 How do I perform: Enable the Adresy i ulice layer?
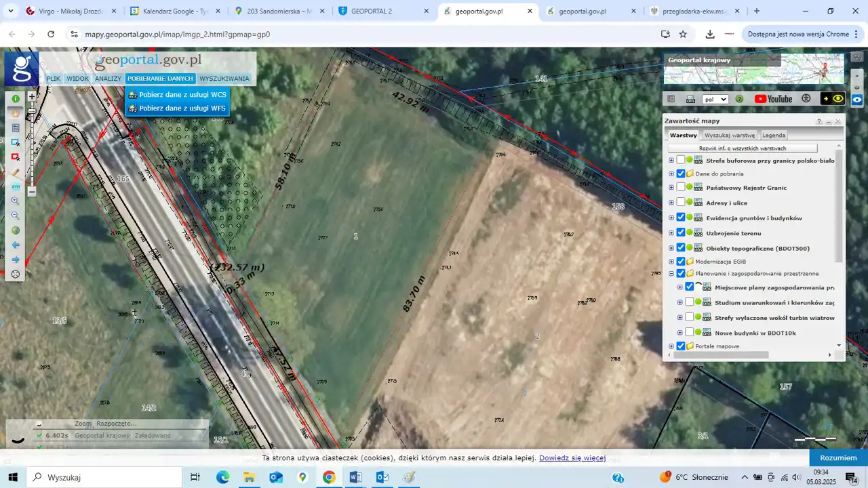point(681,203)
